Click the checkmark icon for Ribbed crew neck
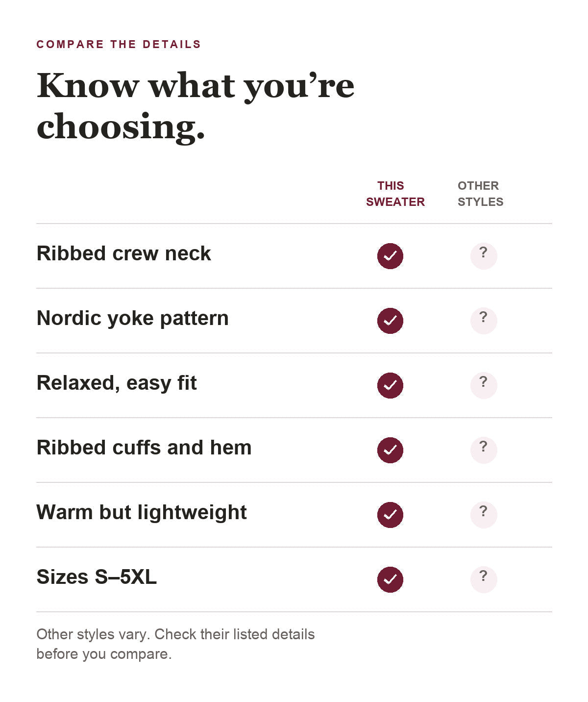Image resolution: width=588 pixels, height=702 pixels. point(390,256)
